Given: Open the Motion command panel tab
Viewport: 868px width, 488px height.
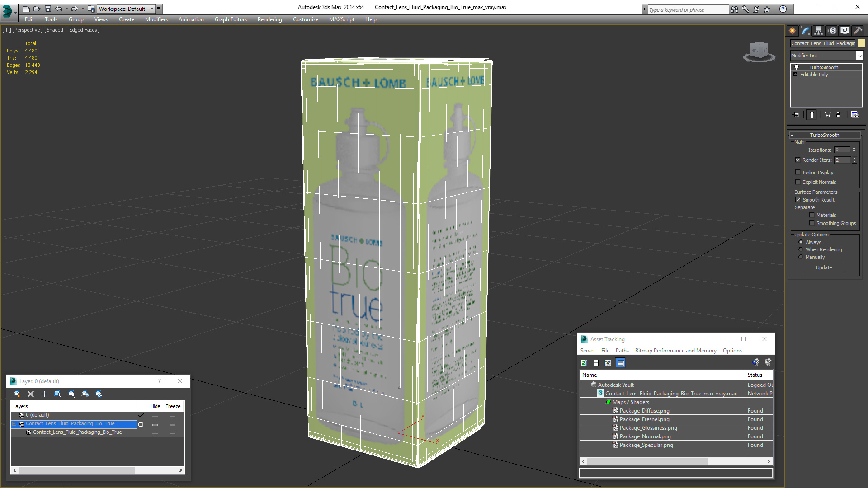Looking at the screenshot, I should (x=832, y=31).
